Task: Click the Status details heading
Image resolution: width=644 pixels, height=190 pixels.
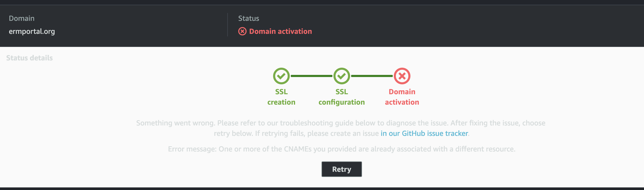Action: 29,58
